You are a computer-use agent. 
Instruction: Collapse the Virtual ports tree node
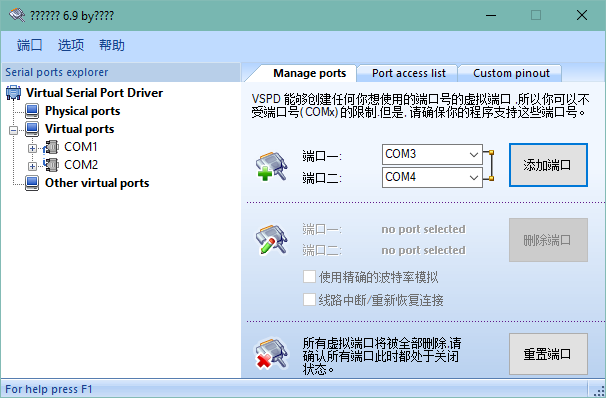pyautogui.click(x=14, y=130)
